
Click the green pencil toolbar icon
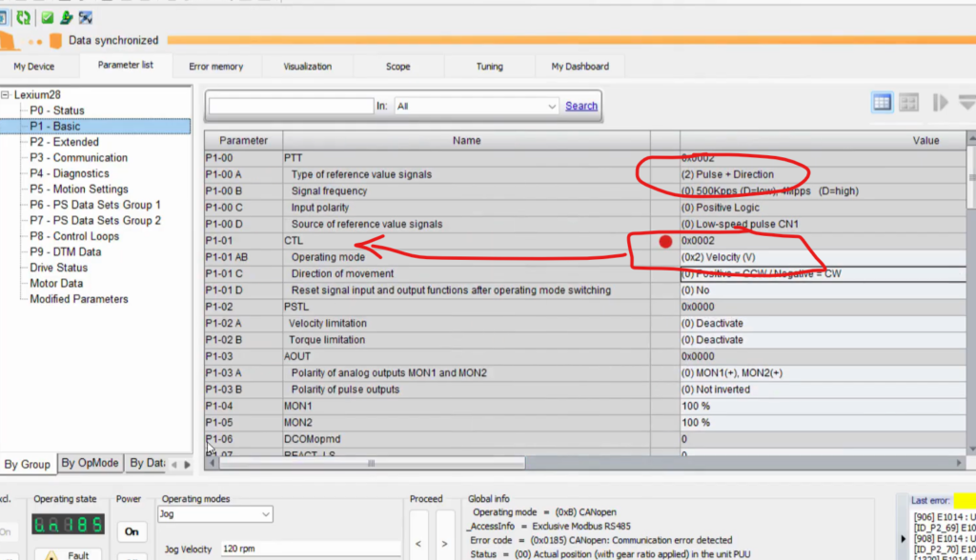pos(66,17)
